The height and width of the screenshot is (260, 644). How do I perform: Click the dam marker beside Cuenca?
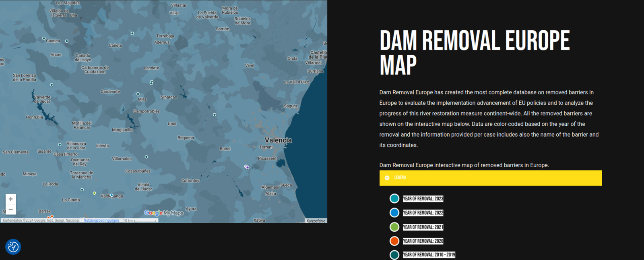coord(44,39)
